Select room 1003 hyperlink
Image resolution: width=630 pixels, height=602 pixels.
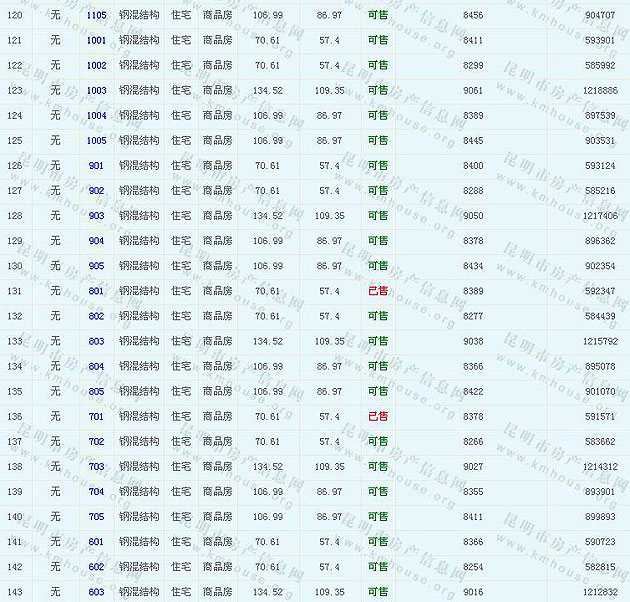(97, 91)
